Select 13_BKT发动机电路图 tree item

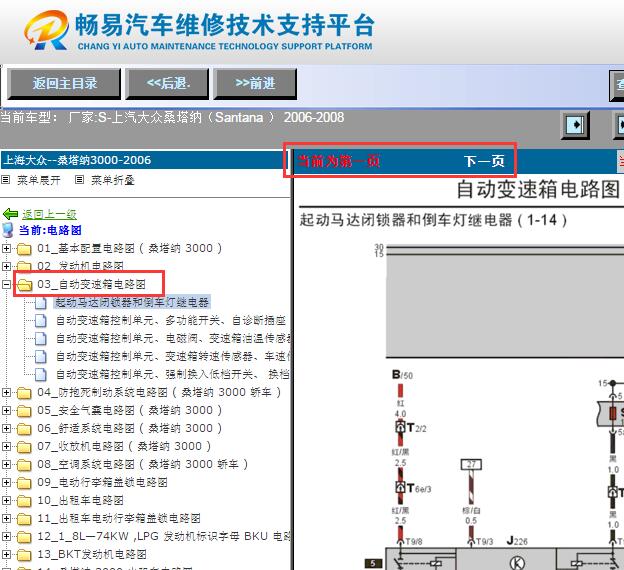coord(92,554)
